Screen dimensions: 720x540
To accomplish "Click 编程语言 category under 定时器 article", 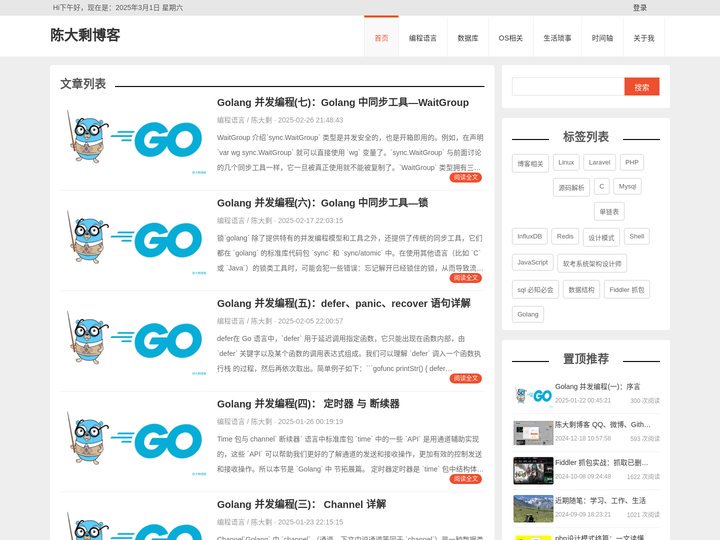I will [231, 422].
